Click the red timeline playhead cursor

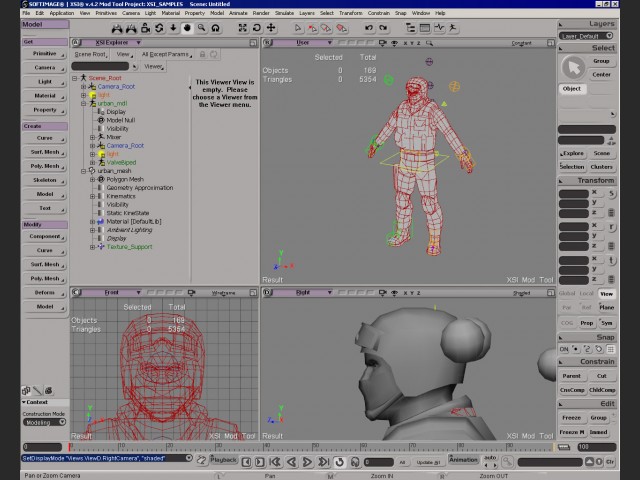(x=70, y=447)
